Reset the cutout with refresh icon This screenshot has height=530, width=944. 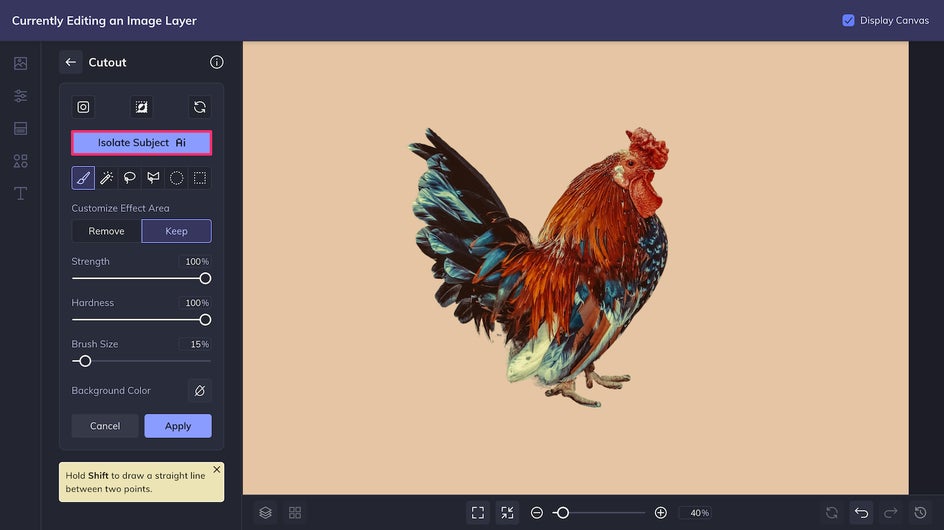(200, 107)
